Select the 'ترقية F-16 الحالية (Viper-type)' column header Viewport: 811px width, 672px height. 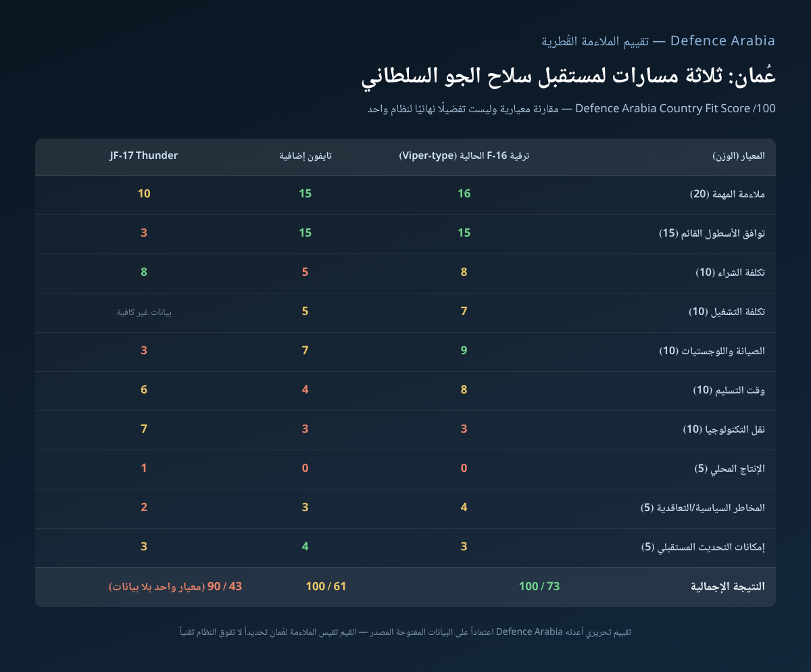464,155
